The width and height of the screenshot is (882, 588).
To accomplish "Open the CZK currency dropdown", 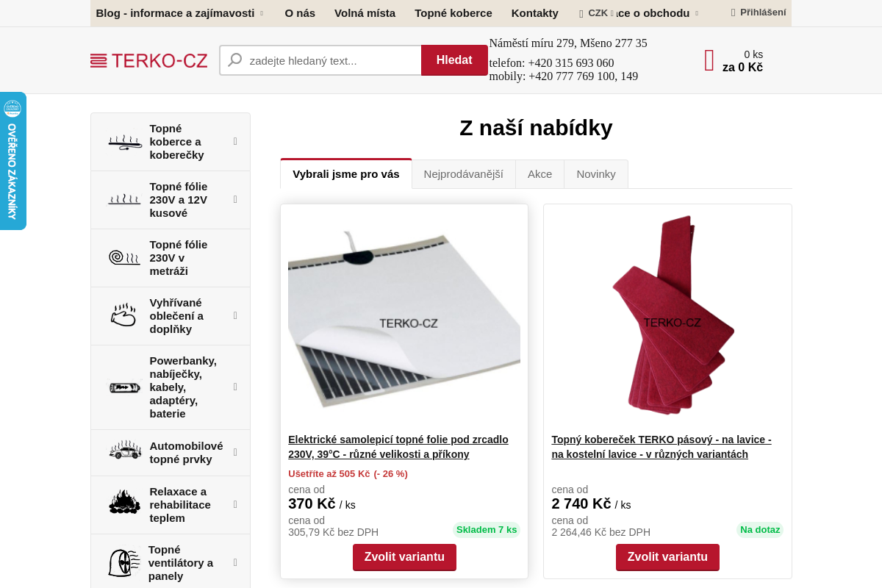I will pyautogui.click(x=600, y=13).
